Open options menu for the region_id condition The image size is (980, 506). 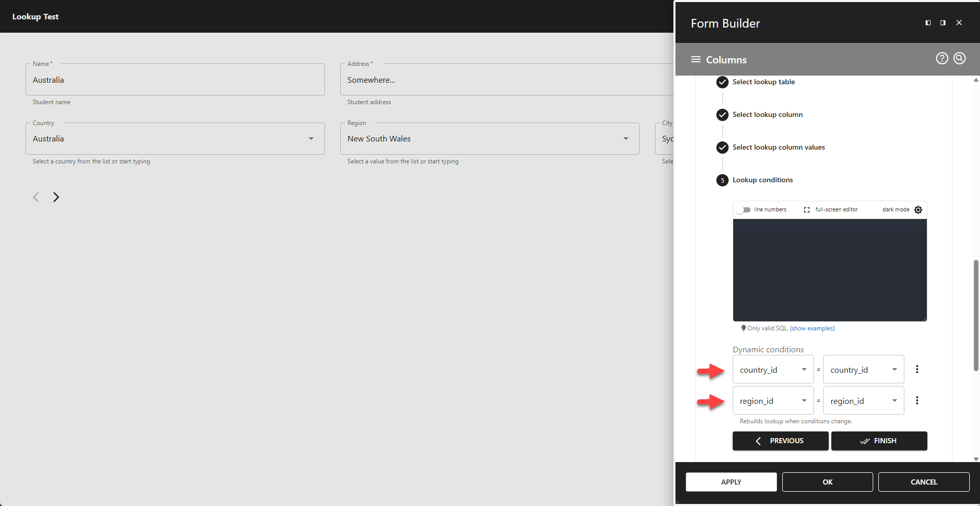[917, 400]
